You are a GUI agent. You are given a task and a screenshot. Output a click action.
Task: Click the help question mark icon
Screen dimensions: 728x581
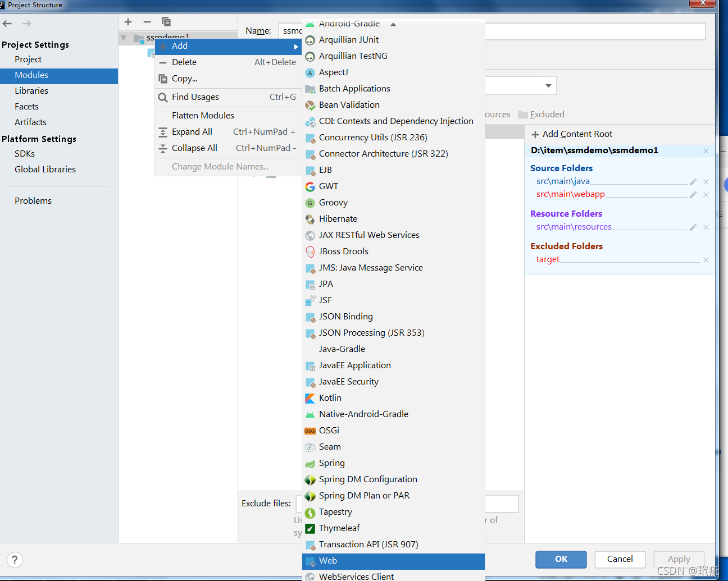click(15, 560)
